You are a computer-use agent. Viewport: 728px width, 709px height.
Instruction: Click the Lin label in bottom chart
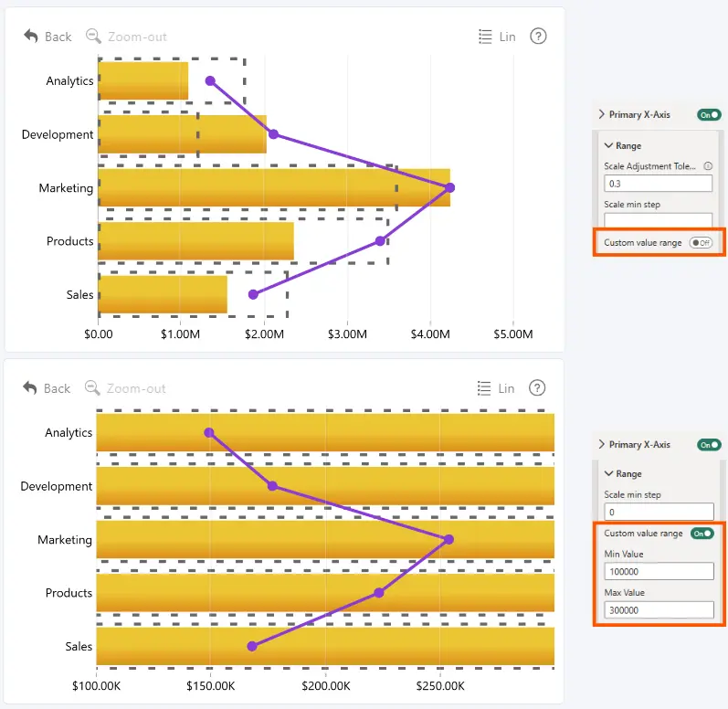point(506,388)
